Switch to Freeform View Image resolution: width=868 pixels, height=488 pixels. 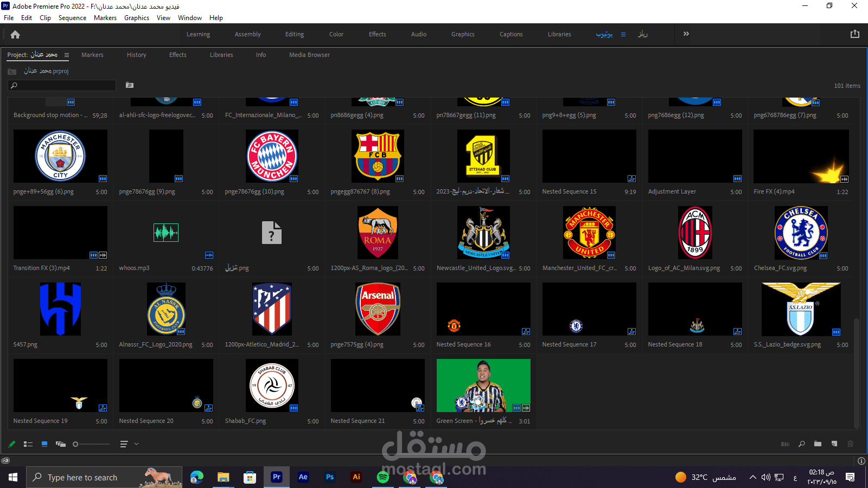coord(61,444)
